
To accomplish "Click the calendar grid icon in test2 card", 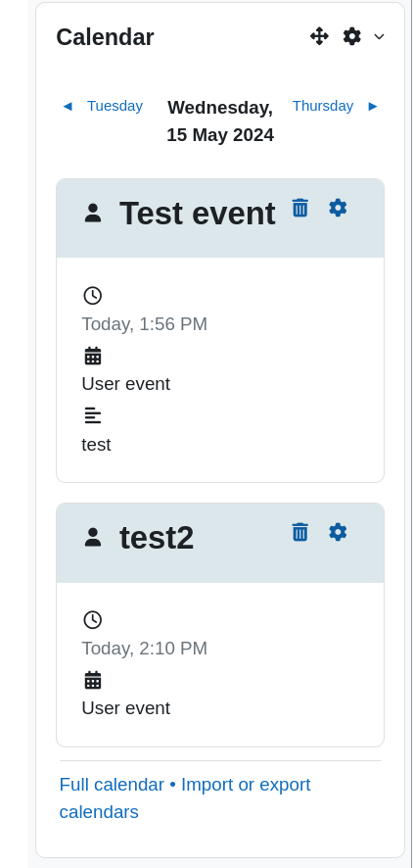I will coord(92,680).
